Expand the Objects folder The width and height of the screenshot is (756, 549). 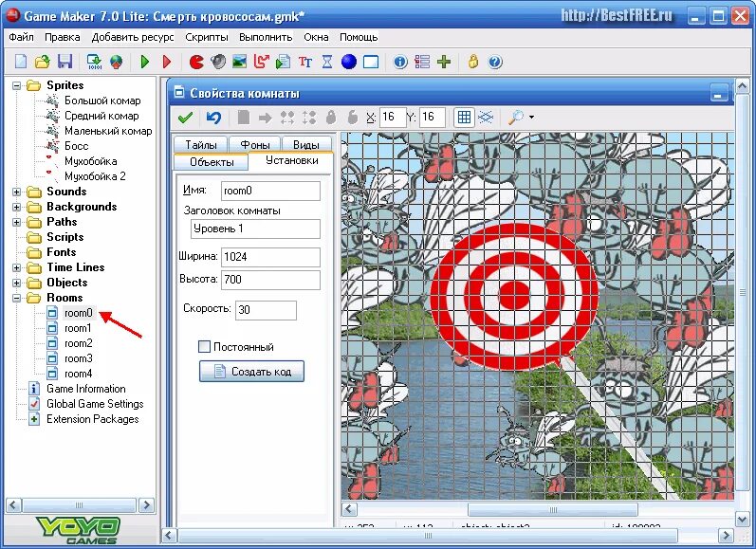click(x=17, y=283)
